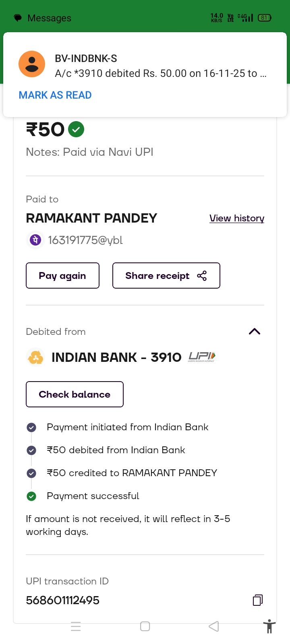Viewport: 290px width, 644px height.
Task: Collapse the Debited from section
Action: click(255, 332)
